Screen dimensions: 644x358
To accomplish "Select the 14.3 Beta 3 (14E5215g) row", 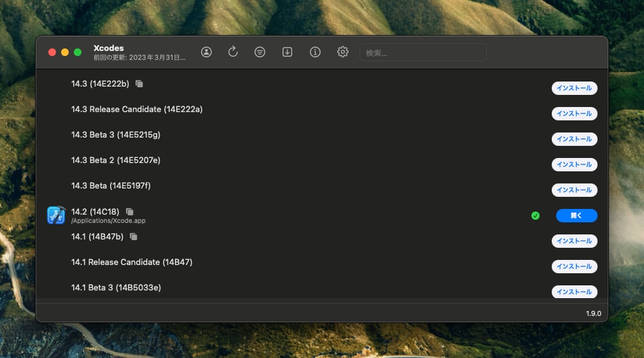I will [x=115, y=135].
